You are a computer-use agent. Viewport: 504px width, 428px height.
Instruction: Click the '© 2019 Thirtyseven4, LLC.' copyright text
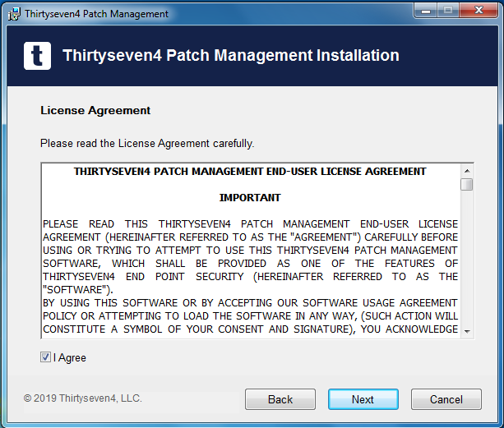tap(82, 398)
